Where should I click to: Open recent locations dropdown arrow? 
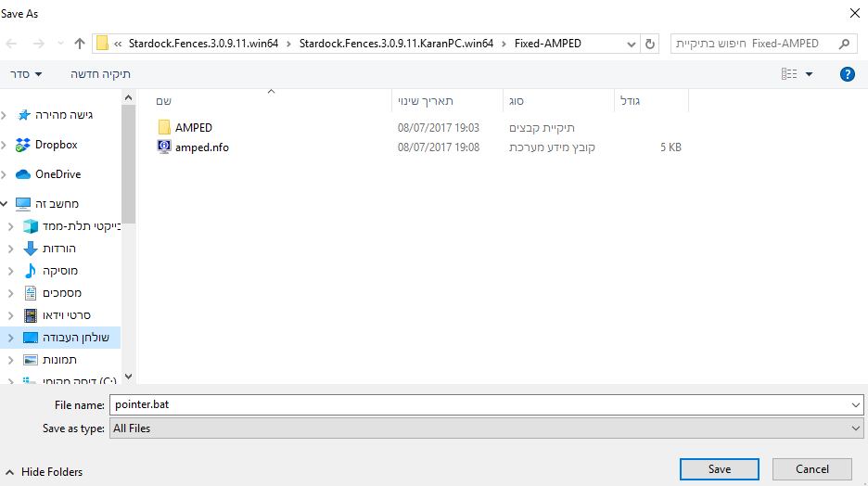59,44
